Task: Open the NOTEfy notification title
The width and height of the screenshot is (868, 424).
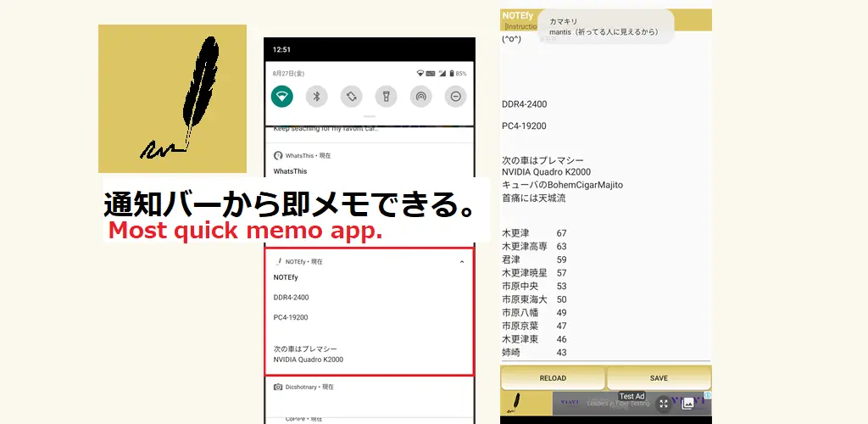Action: point(286,277)
